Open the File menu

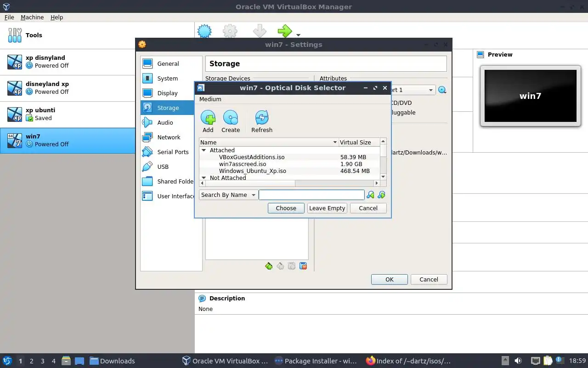click(9, 17)
